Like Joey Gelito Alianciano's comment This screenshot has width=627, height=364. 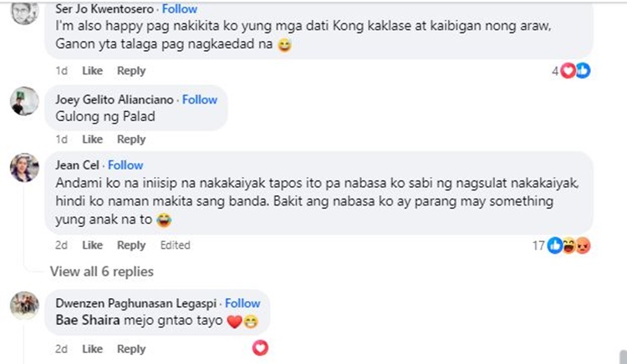[92, 139]
